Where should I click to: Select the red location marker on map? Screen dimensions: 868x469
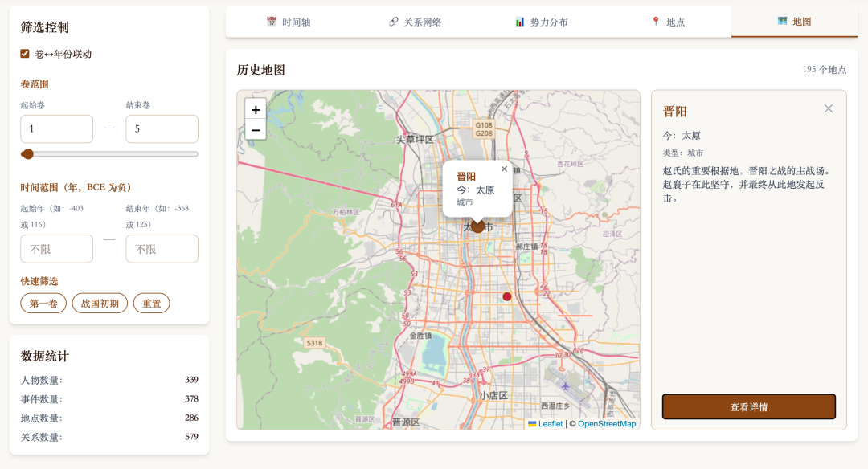pyautogui.click(x=506, y=296)
